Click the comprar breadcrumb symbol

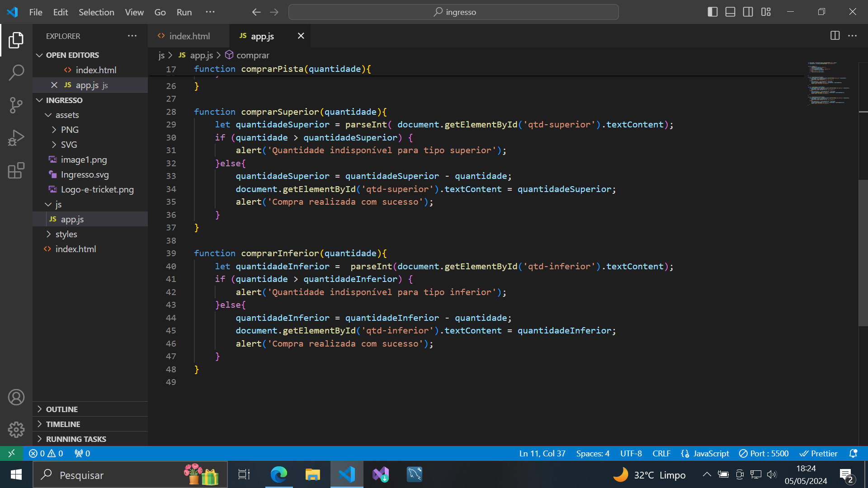click(247, 55)
